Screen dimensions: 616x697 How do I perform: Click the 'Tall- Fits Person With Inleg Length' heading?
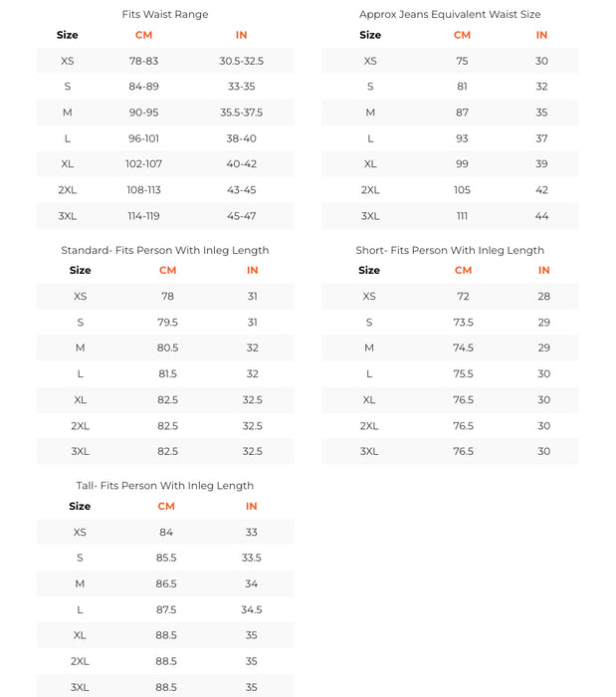click(165, 486)
